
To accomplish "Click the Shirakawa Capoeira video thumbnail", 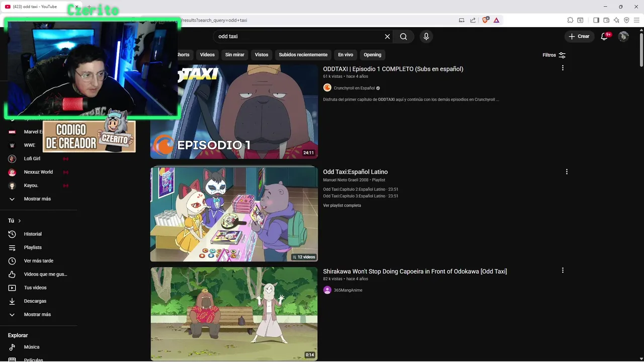I will point(234,314).
